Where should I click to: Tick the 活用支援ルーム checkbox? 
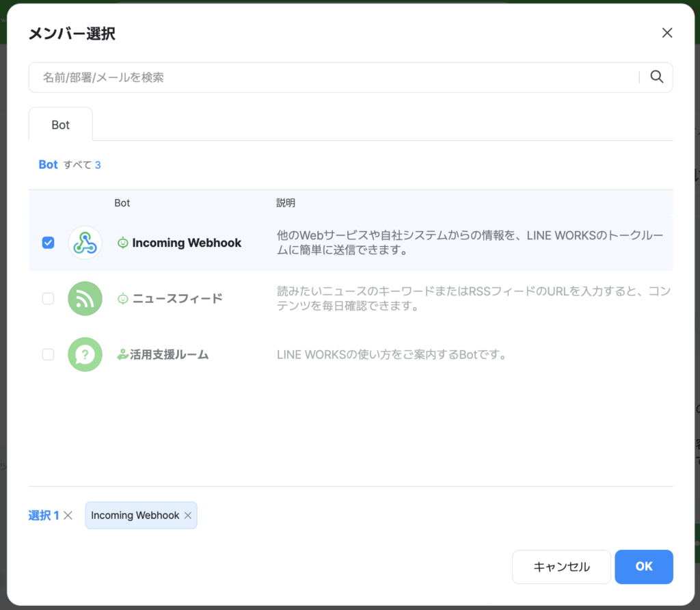(49, 354)
